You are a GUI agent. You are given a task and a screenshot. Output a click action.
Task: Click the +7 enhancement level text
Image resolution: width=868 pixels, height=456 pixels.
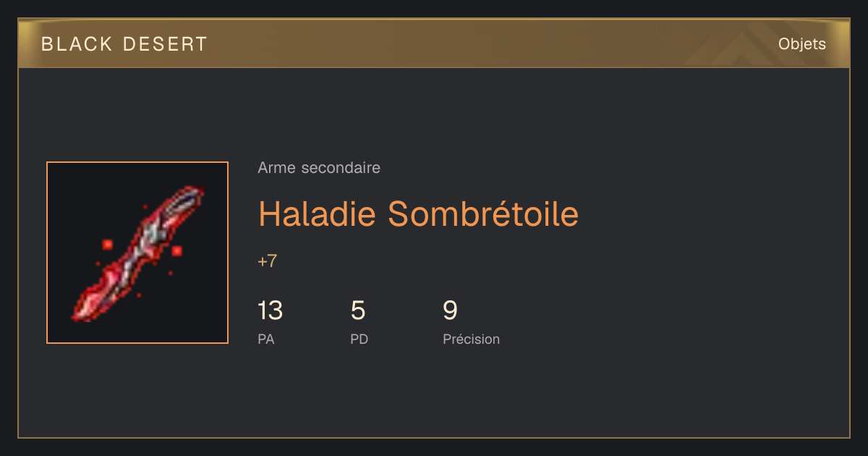267,261
